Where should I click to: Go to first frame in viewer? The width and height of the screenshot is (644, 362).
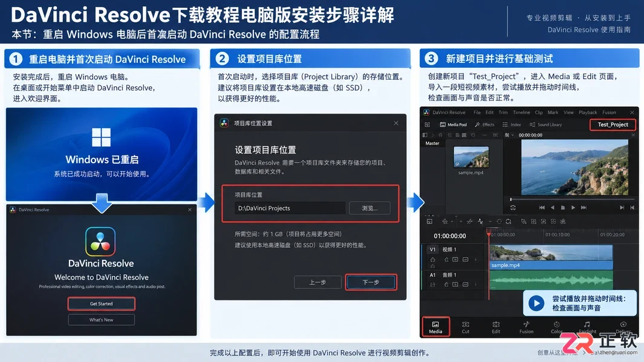542,208
